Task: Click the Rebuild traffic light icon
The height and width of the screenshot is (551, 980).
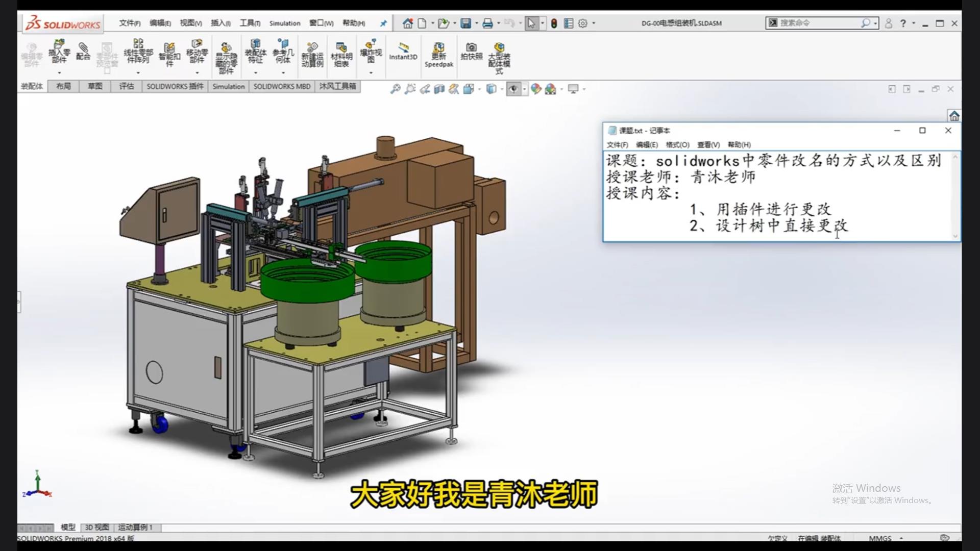Action: click(x=554, y=23)
